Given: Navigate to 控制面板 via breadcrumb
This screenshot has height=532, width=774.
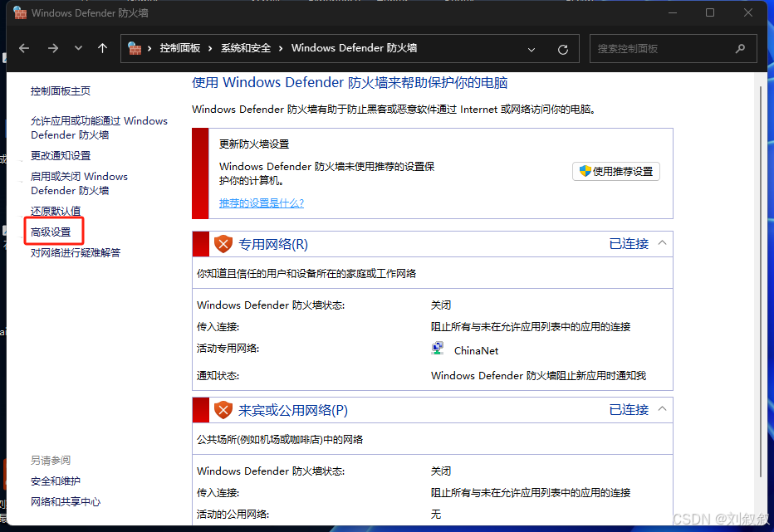Looking at the screenshot, I should click(180, 48).
